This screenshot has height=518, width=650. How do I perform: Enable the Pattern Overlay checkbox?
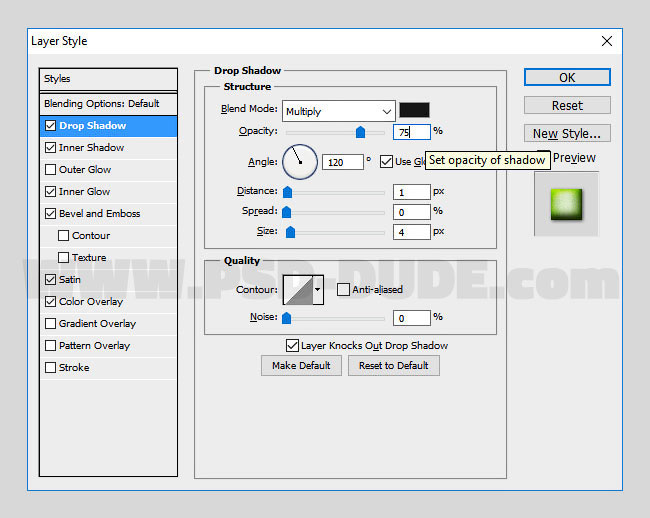point(51,345)
